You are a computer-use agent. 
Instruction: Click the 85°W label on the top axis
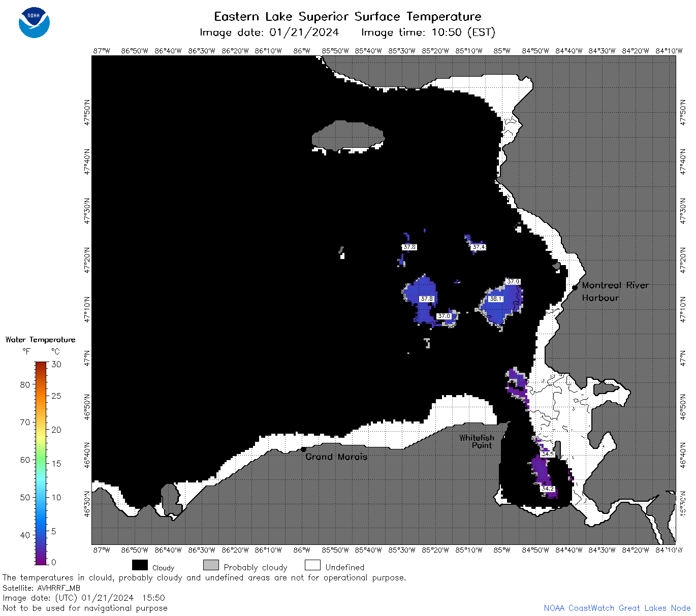502,51
